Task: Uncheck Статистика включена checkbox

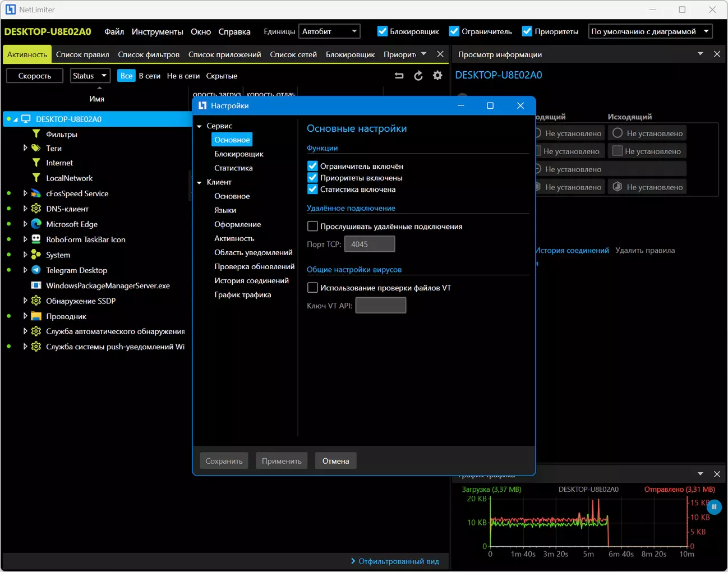Action: click(313, 189)
